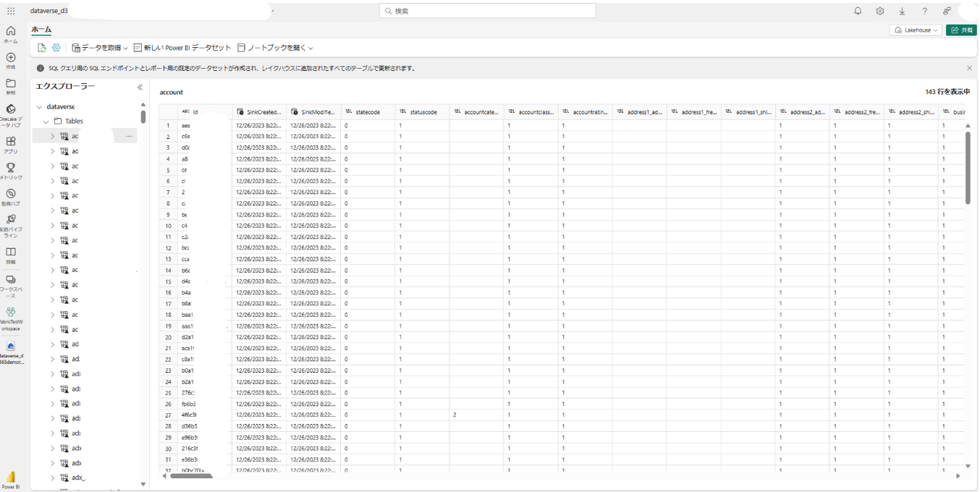This screenshot has width=980, height=492.
Task: Click the table's horizontal scrollbar thumb
Action: click(x=191, y=476)
